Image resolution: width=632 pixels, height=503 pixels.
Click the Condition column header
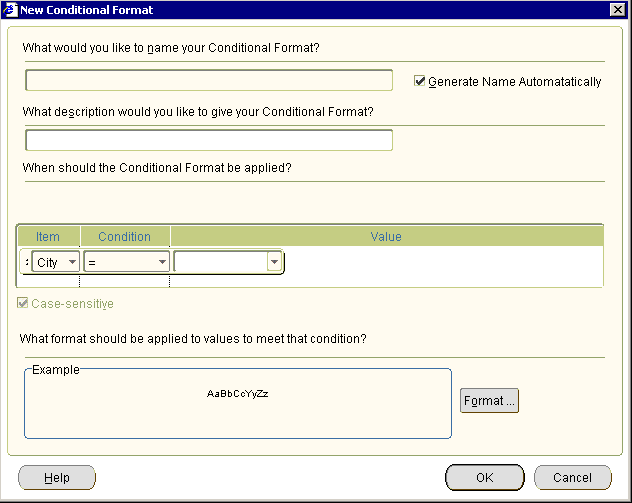tap(125, 237)
